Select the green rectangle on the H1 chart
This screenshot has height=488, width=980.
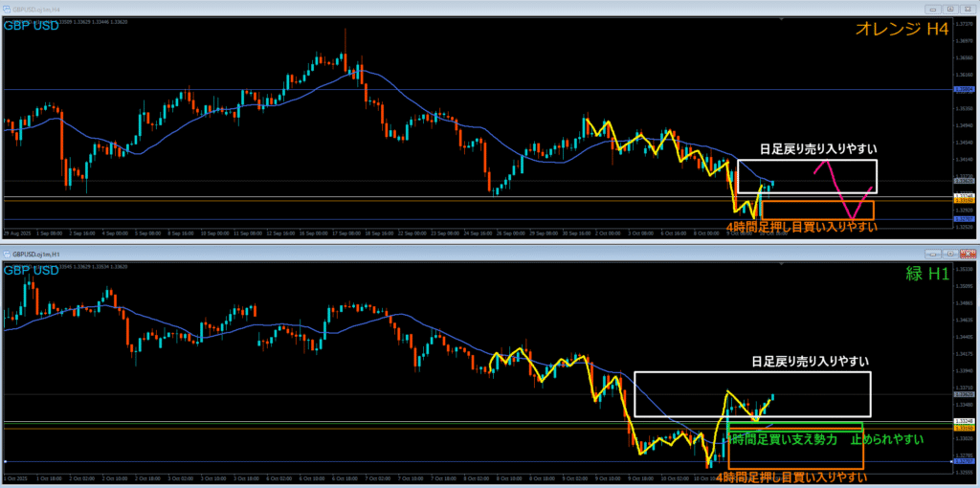794,424
